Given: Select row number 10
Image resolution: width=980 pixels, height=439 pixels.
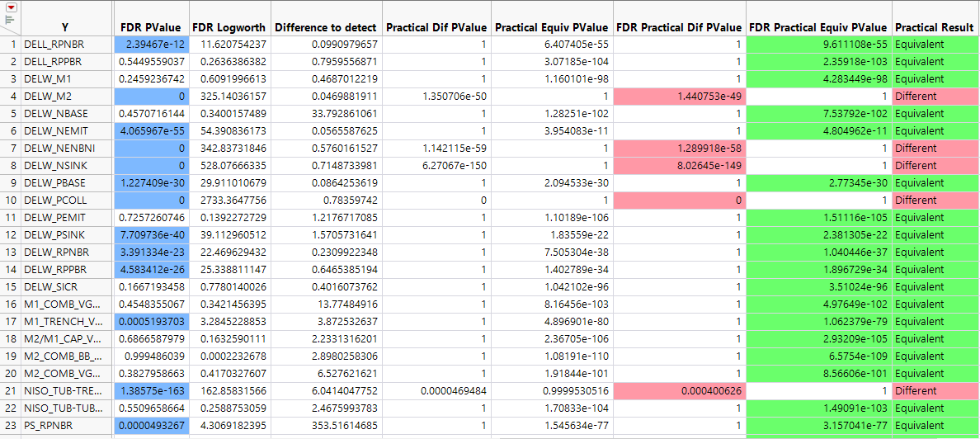Looking at the screenshot, I should point(10,201).
